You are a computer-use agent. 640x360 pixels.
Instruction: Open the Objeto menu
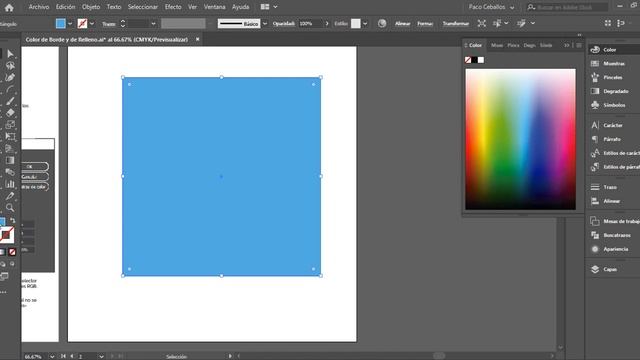pos(91,7)
